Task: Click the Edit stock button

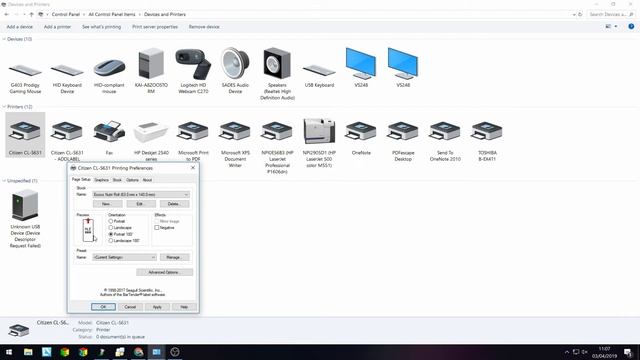Action: coord(141,204)
